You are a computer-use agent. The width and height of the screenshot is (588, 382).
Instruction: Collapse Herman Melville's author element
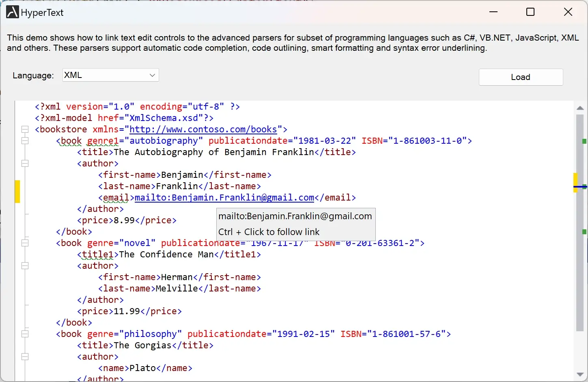tap(25, 266)
